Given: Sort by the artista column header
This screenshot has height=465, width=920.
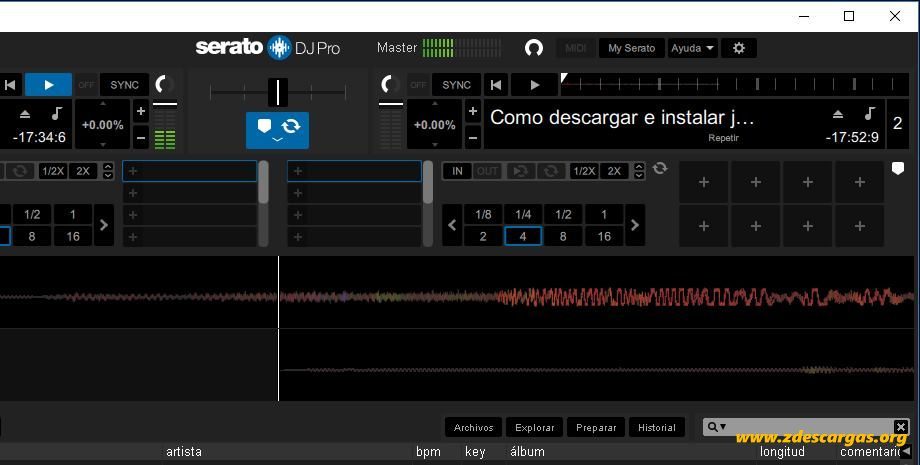Looking at the screenshot, I should click(184, 452).
